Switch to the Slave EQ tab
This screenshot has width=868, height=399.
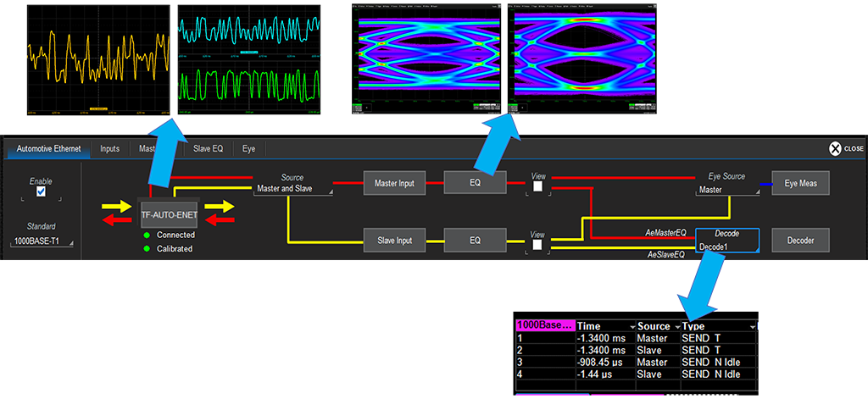click(208, 149)
